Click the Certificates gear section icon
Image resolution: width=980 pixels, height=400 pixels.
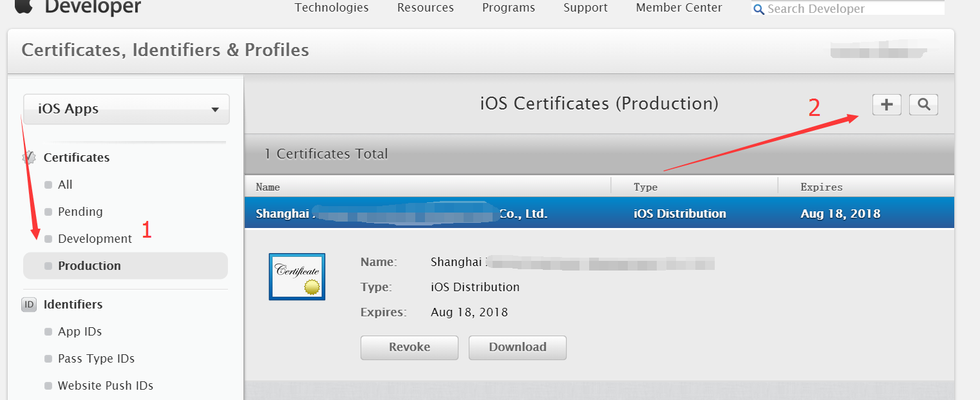29,157
